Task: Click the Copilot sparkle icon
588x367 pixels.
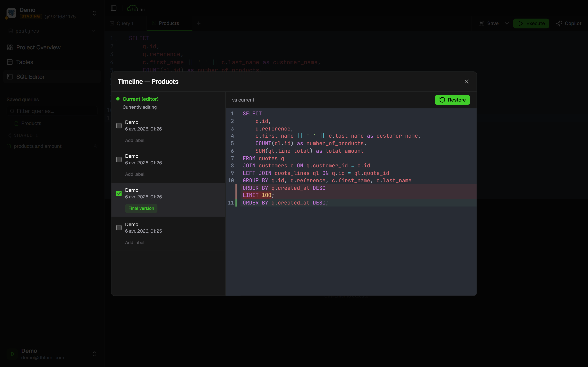Action: pos(559,23)
